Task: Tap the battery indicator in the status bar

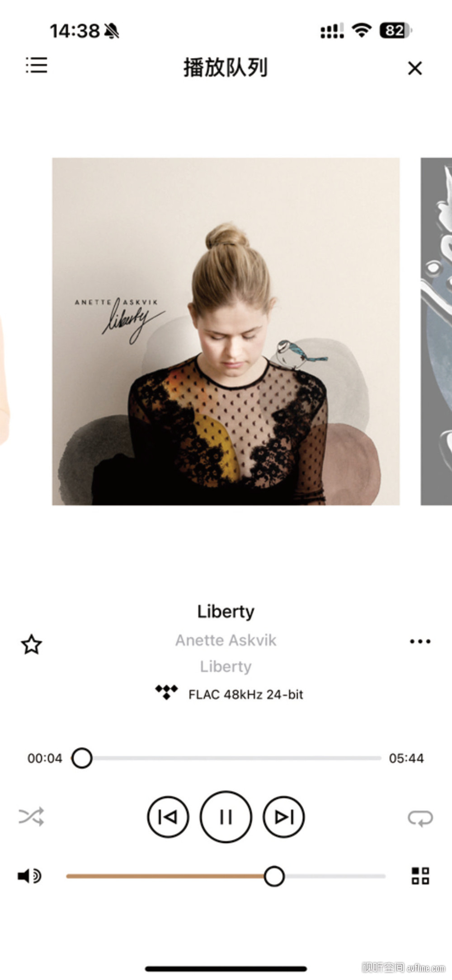Action: (396, 31)
